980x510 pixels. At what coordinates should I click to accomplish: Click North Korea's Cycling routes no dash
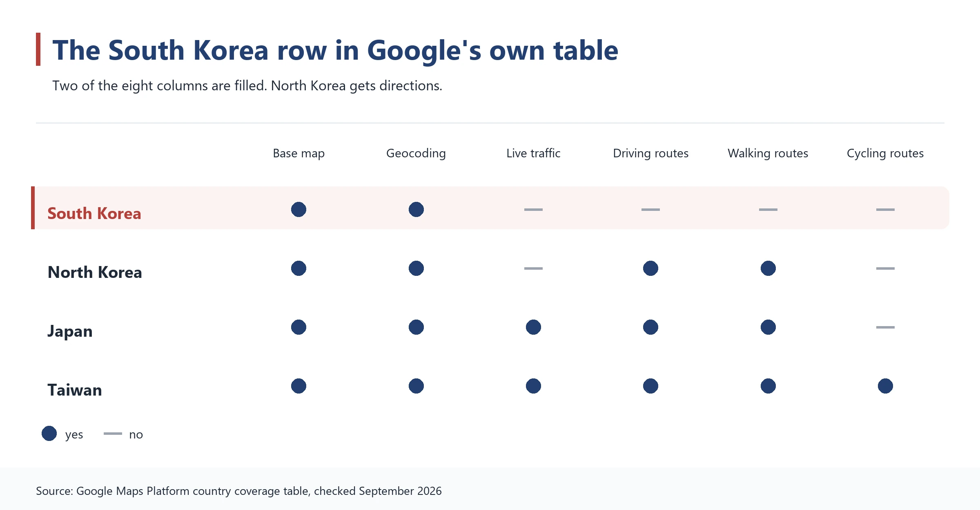[885, 268]
